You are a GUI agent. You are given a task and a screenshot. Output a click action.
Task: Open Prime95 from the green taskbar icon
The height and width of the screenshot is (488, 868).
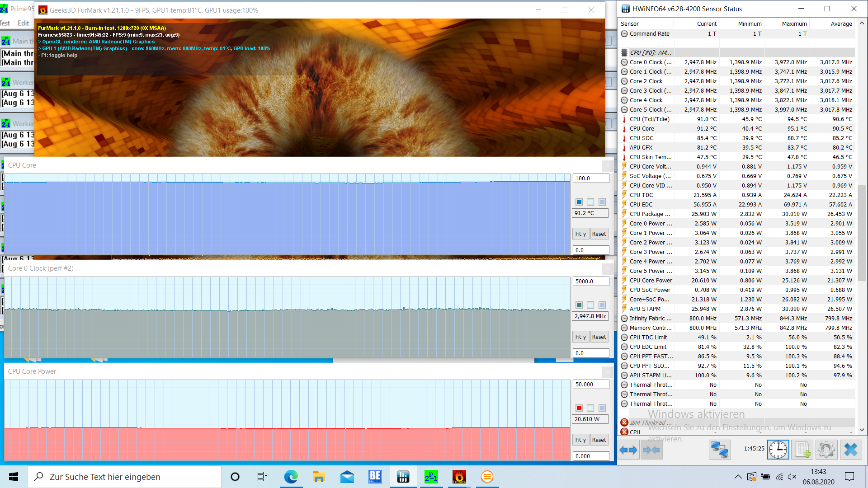431,477
